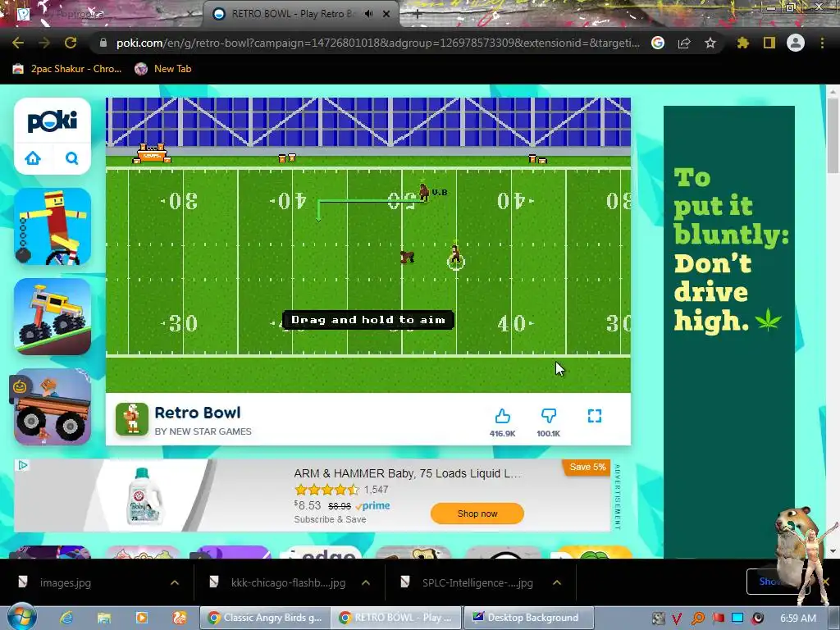
Task: Click the quarterback player on field
Action: (x=455, y=256)
